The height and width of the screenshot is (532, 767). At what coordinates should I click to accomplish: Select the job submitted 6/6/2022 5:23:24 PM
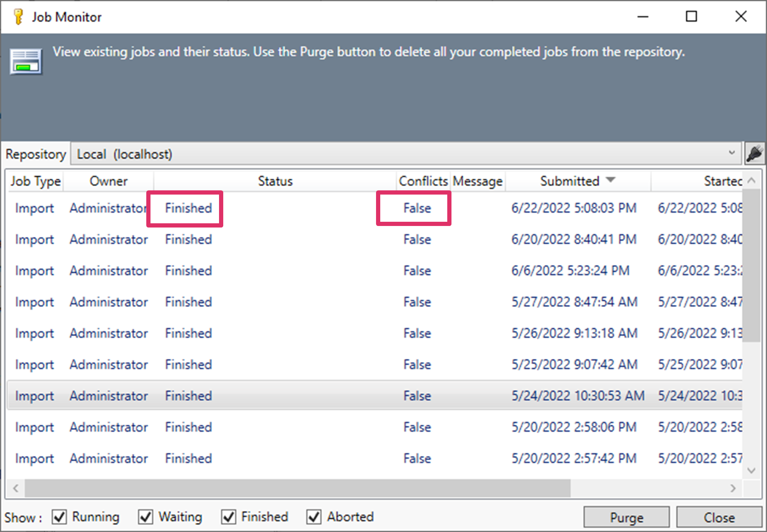pos(570,271)
